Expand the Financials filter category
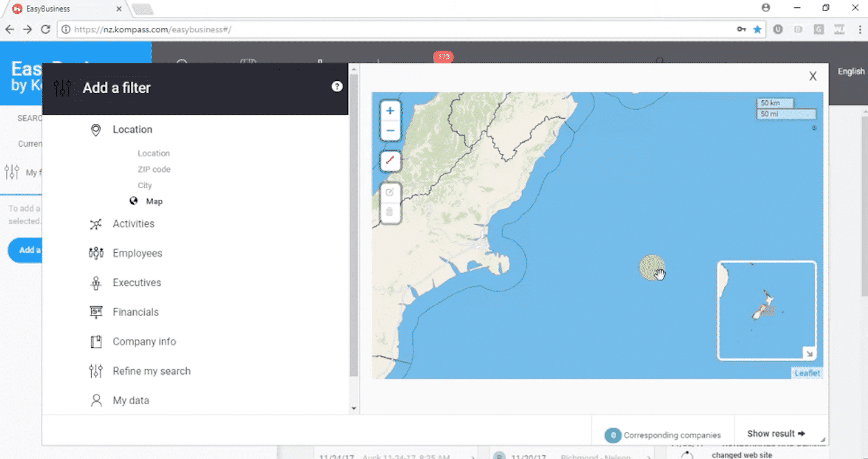 click(136, 312)
